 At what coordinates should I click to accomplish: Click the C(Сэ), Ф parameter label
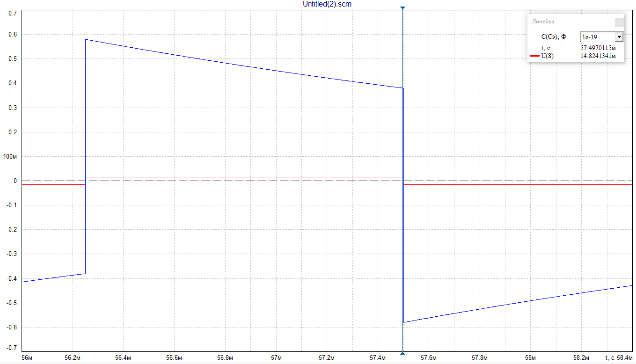(x=553, y=37)
